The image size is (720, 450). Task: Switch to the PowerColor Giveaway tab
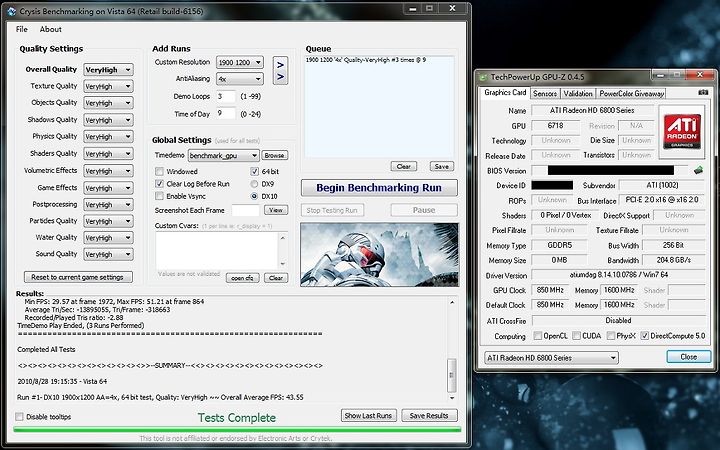click(x=631, y=94)
